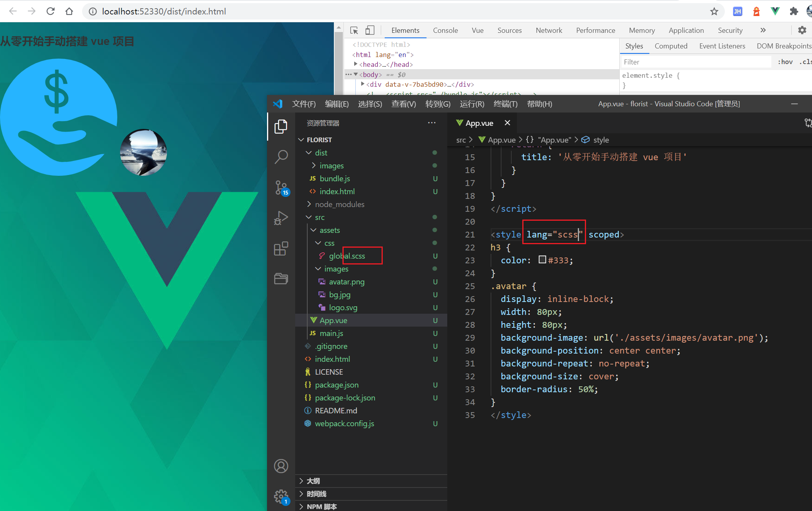The width and height of the screenshot is (812, 511).
Task: Collapse the dist folder
Action: pos(321,153)
